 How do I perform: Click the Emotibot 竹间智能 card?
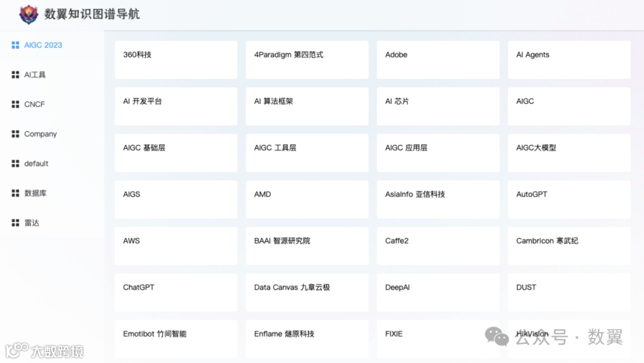click(176, 339)
